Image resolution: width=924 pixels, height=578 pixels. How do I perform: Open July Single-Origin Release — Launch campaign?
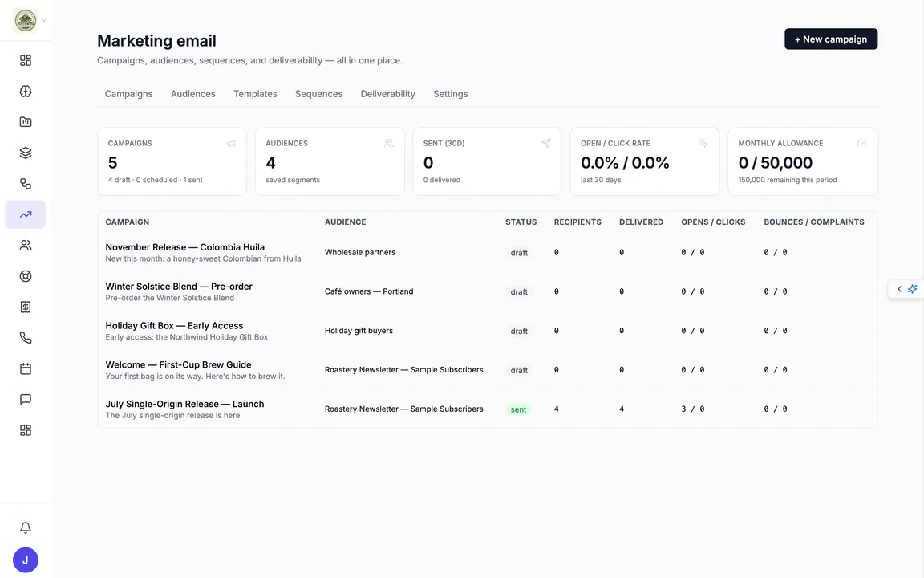point(184,404)
